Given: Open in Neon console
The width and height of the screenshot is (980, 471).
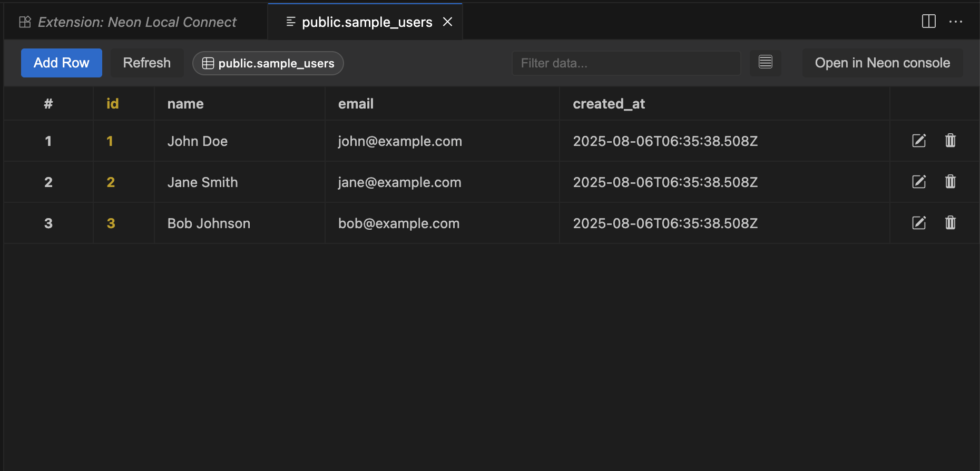Looking at the screenshot, I should coord(882,63).
